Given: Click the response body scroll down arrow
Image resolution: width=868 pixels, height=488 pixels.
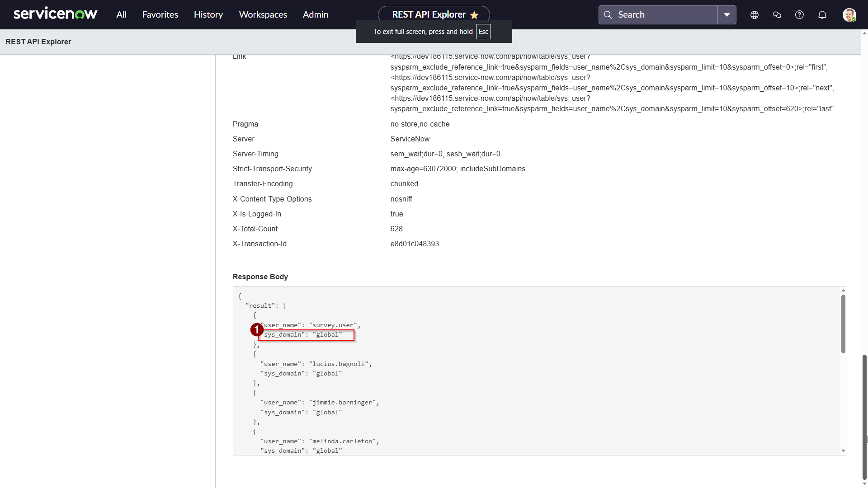Looking at the screenshot, I should [843, 450].
